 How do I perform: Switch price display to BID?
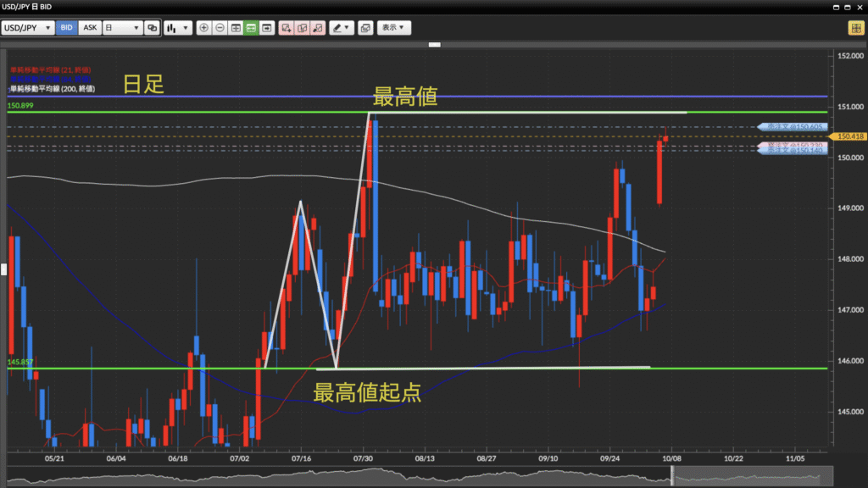[x=67, y=28]
